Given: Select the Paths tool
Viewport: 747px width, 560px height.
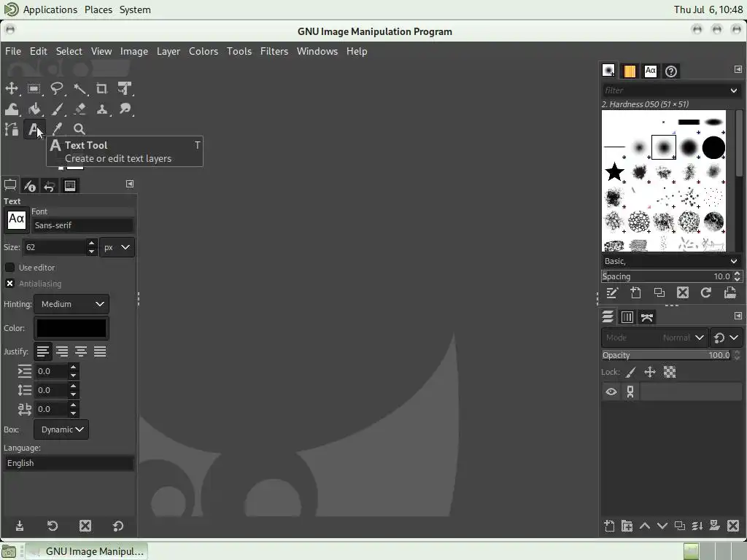Looking at the screenshot, I should point(12,129).
